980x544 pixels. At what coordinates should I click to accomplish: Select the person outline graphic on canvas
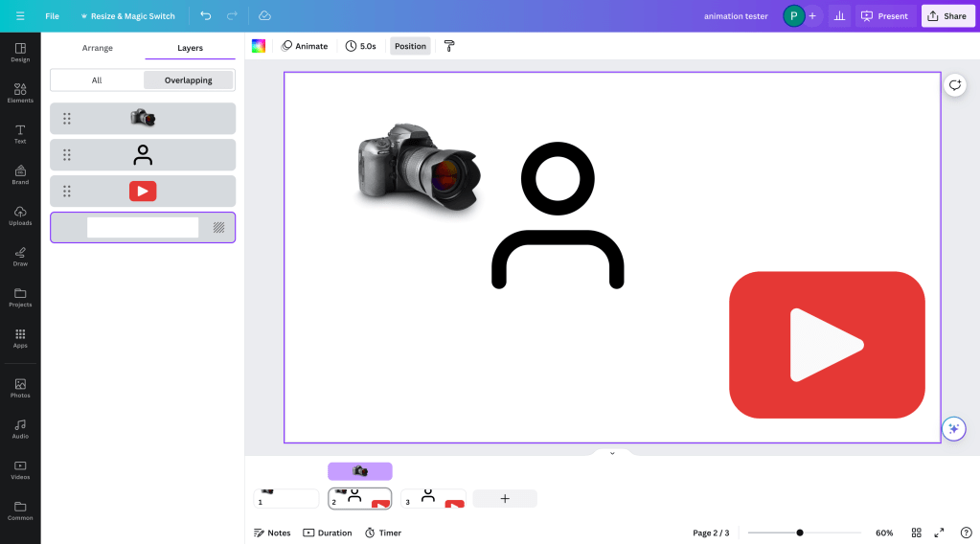[558, 215]
